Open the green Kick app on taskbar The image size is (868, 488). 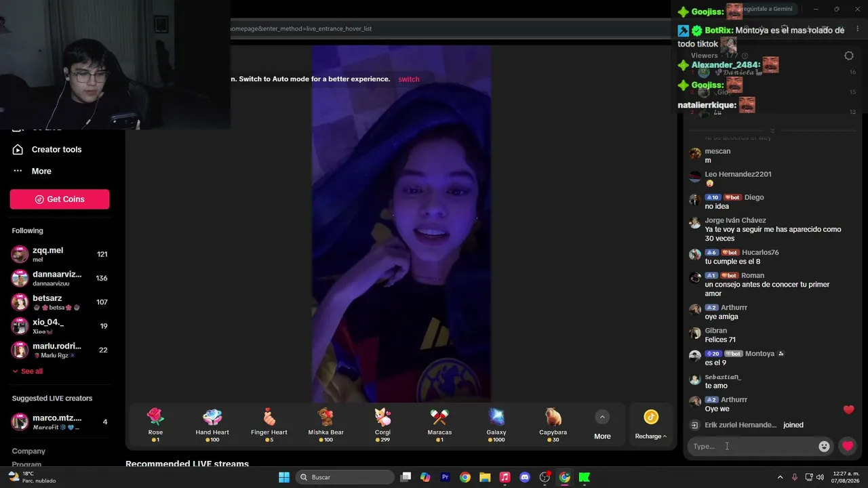point(584,477)
